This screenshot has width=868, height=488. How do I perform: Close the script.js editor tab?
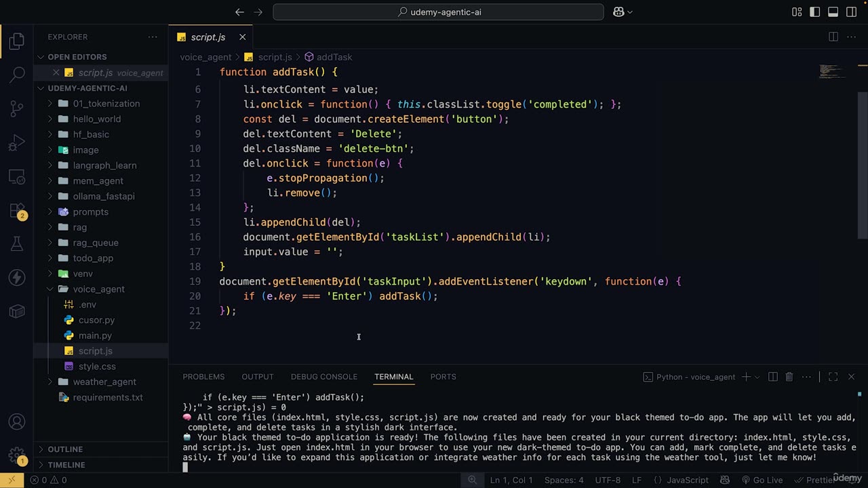[242, 37]
